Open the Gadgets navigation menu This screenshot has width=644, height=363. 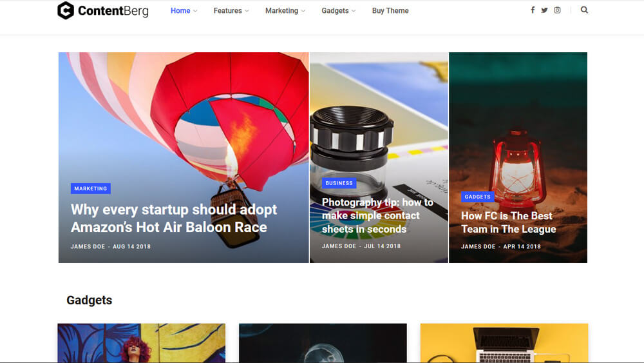tap(338, 11)
